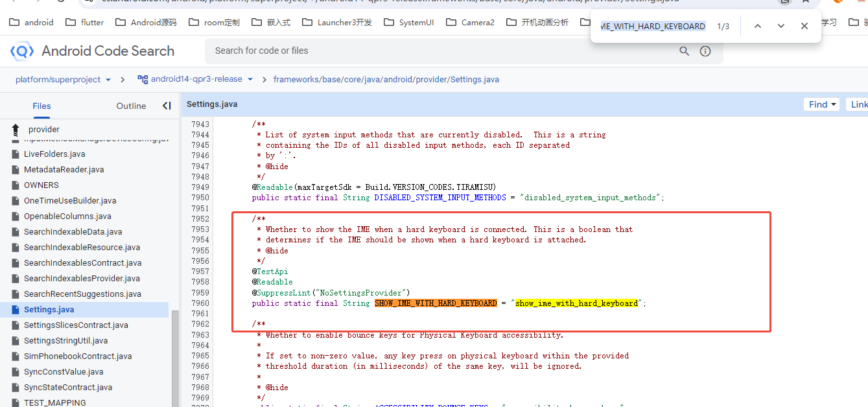Open SearchIndexablesProvider.java in file list
The image size is (868, 407).
pyautogui.click(x=82, y=279)
